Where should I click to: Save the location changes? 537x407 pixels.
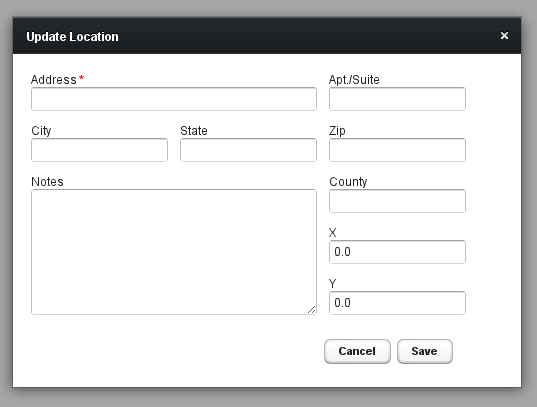(425, 351)
